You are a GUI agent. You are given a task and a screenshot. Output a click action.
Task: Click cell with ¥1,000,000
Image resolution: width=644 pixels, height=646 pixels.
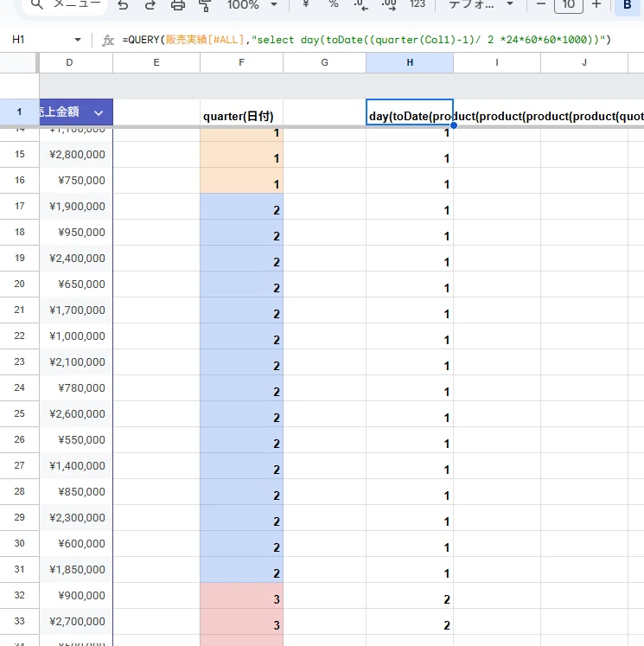click(76, 336)
